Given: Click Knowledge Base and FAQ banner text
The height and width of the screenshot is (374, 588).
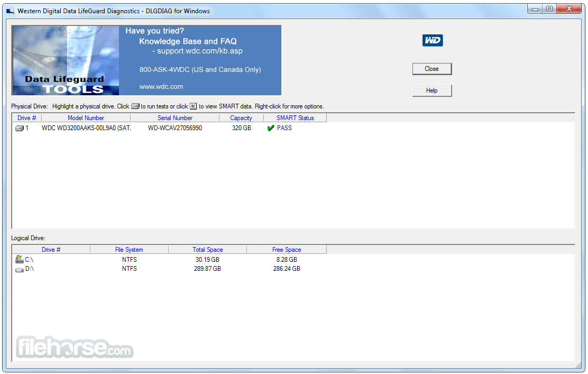Looking at the screenshot, I should tap(188, 41).
